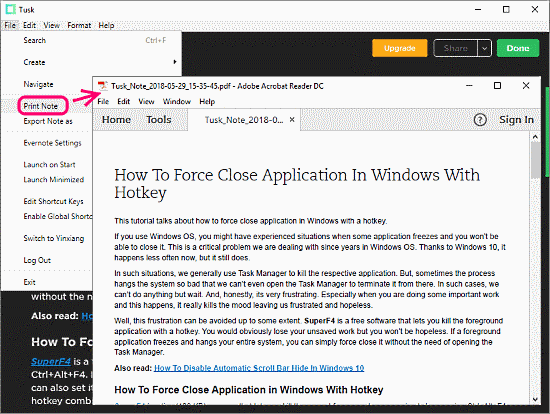The height and width of the screenshot is (414, 550).
Task: Maximize the Tusk window
Action: tap(506, 9)
